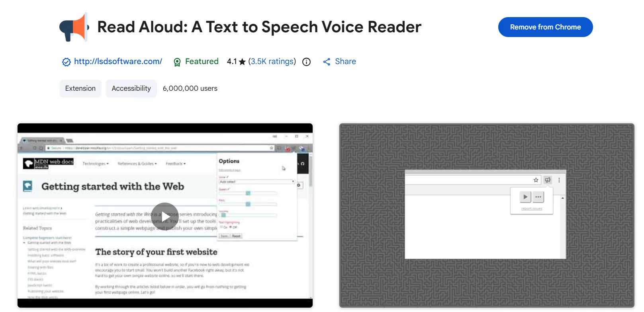Click the Remove from Chrome button

(x=545, y=27)
